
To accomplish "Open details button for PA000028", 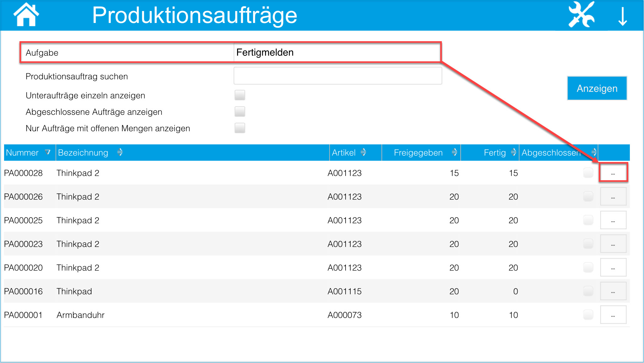I will (613, 173).
